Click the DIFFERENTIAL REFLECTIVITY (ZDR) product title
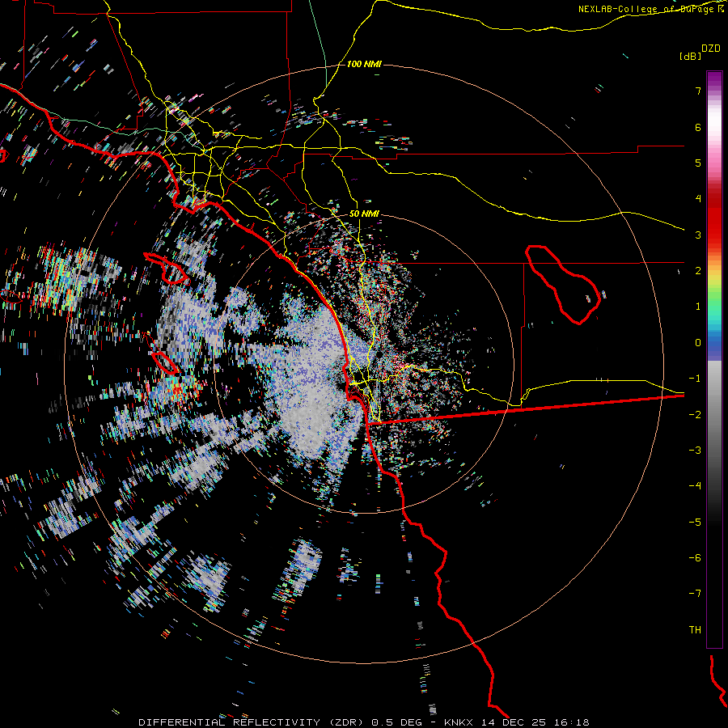This screenshot has height=728, width=728. 252,722
